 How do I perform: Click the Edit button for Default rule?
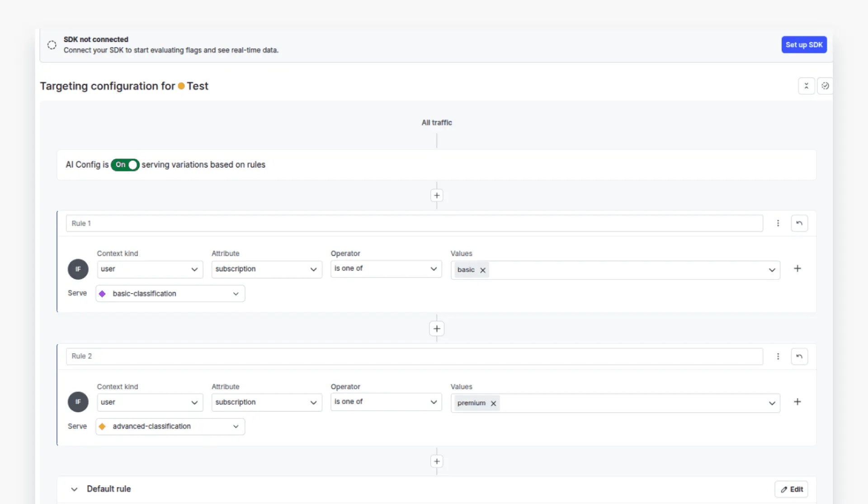point(791,489)
